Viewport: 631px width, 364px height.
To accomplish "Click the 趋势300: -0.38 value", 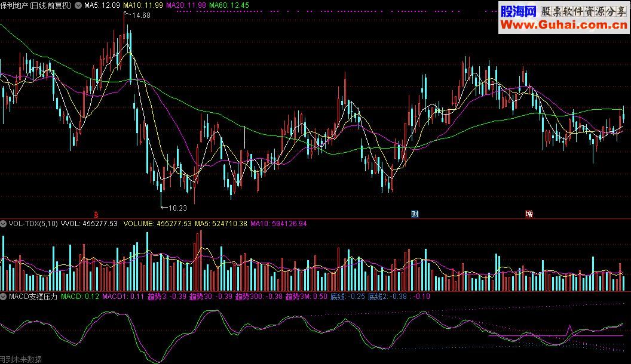I will pyautogui.click(x=259, y=297).
